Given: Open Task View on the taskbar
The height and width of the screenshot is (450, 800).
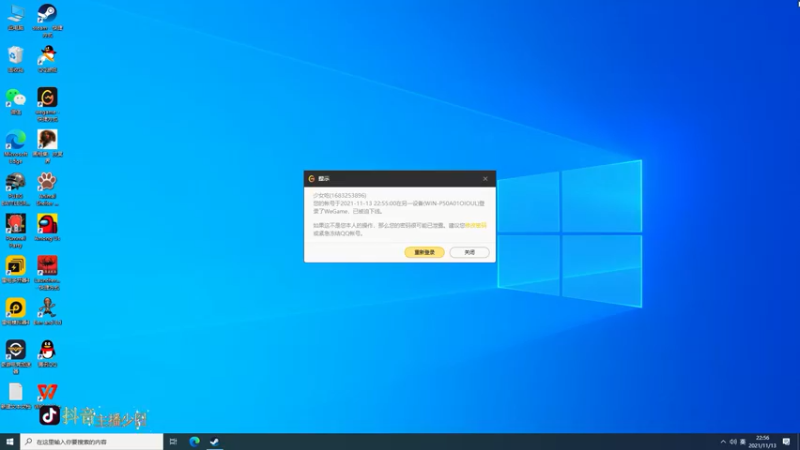Looking at the screenshot, I should tap(173, 442).
